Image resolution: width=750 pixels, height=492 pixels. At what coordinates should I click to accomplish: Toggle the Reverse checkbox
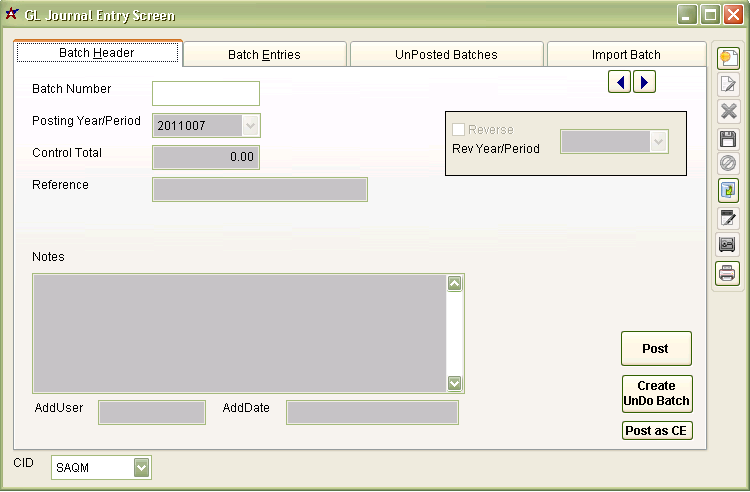459,130
